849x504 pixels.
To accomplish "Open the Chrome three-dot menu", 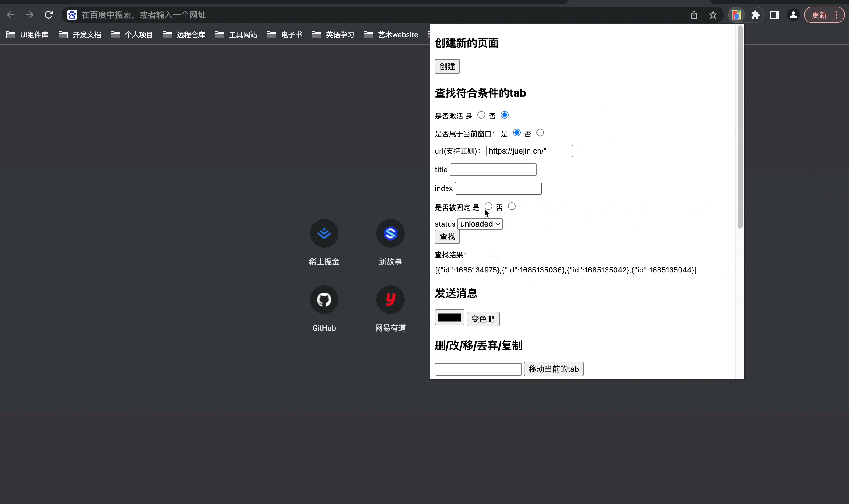I will 836,14.
